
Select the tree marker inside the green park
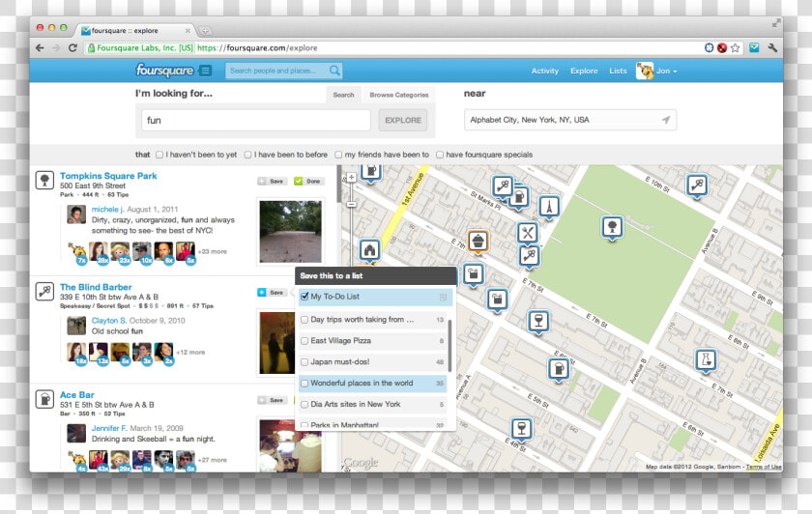pyautogui.click(x=612, y=227)
